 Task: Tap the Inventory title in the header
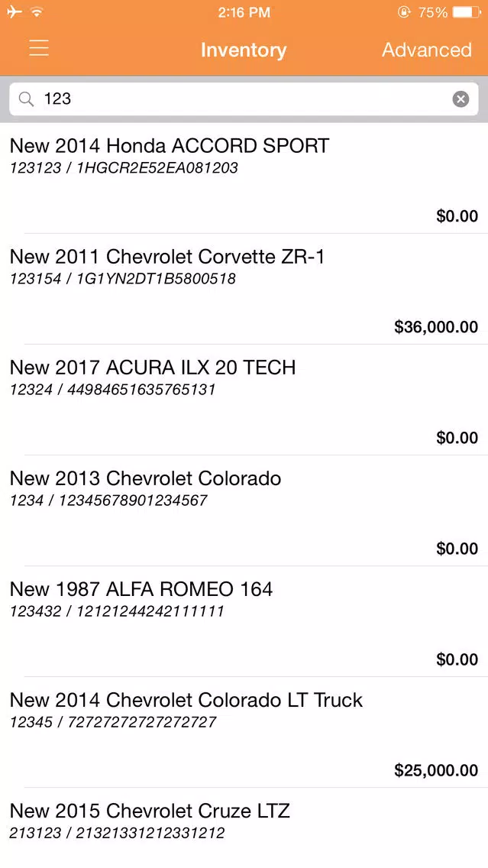(244, 50)
